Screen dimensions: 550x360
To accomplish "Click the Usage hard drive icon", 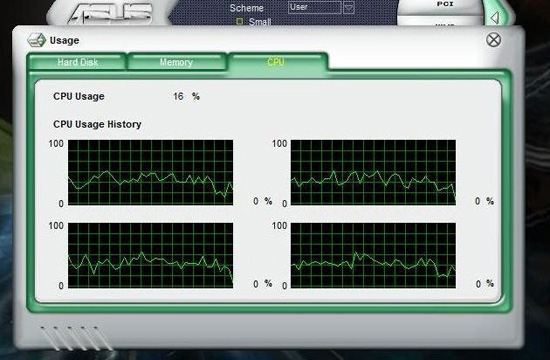I will coord(37,40).
